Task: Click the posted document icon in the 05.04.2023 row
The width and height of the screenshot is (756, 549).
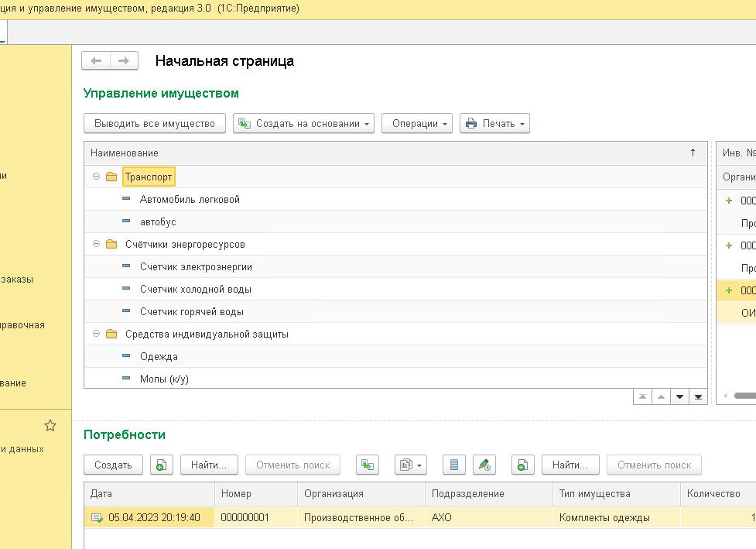Action: click(x=97, y=518)
